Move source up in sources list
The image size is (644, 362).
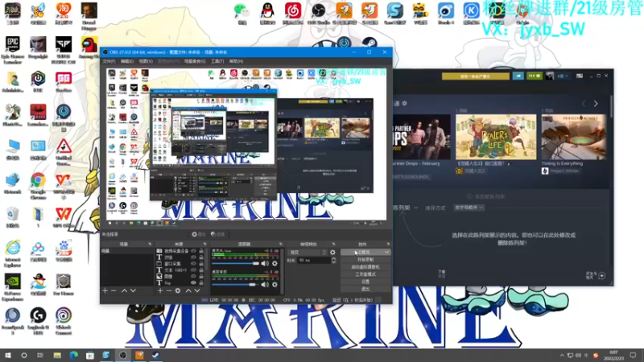[188, 290]
